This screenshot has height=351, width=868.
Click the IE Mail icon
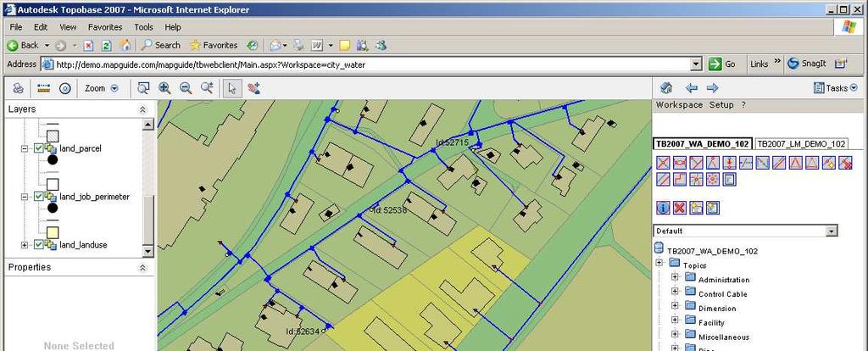(x=275, y=46)
